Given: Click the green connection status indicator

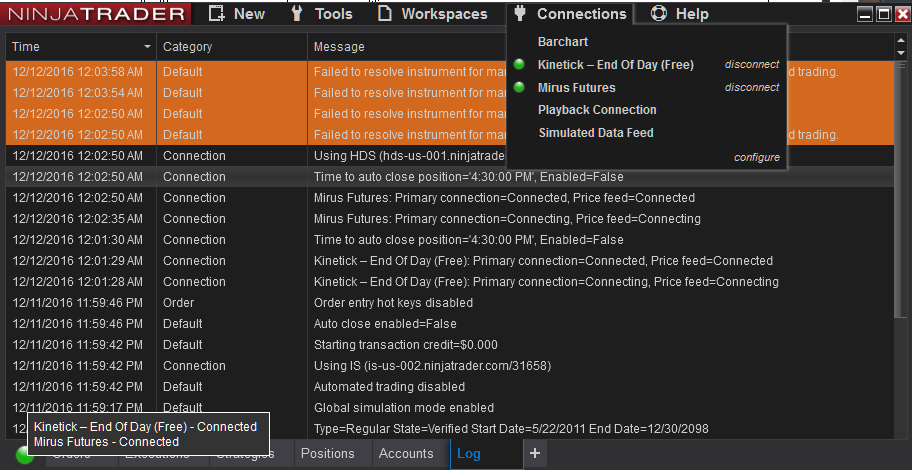Looking at the screenshot, I should coord(24,455).
